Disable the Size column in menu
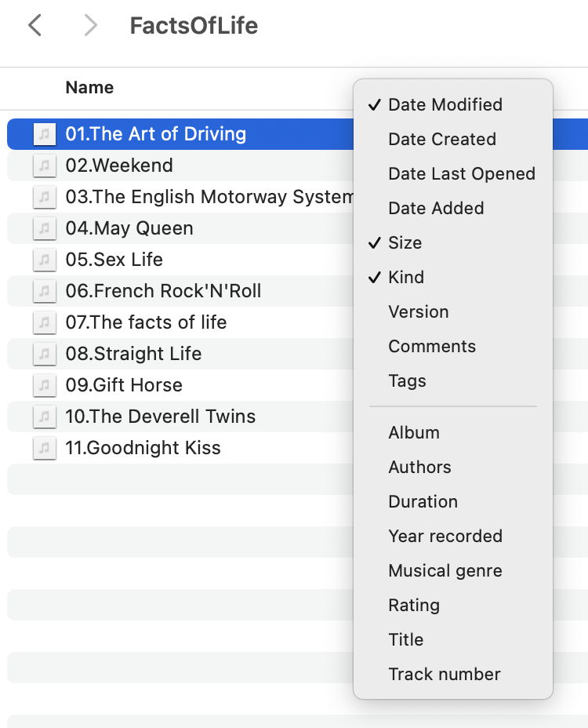This screenshot has height=728, width=588. click(405, 242)
